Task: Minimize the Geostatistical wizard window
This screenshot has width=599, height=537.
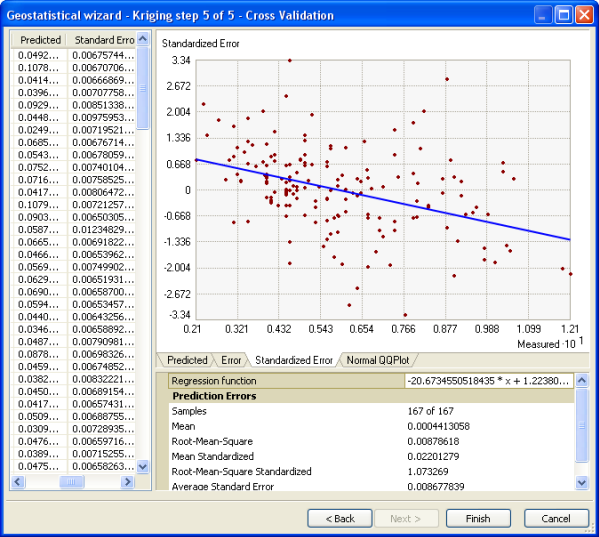Action: [542, 15]
